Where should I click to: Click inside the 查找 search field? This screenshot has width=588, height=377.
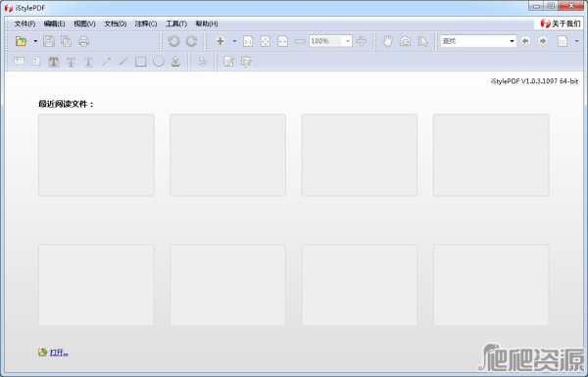click(x=474, y=41)
